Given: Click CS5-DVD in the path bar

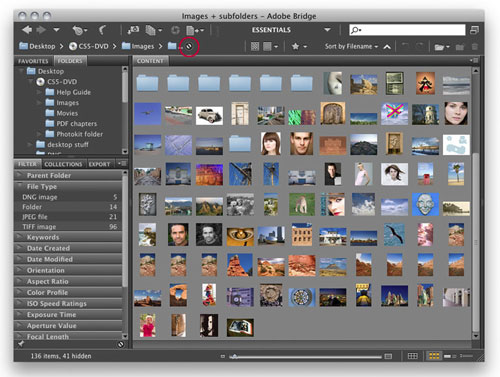Looking at the screenshot, I should point(89,46).
